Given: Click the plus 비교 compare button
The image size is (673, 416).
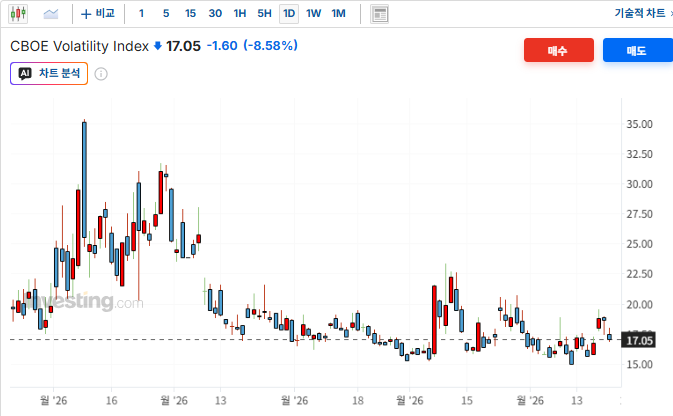Looking at the screenshot, I should coord(98,14).
